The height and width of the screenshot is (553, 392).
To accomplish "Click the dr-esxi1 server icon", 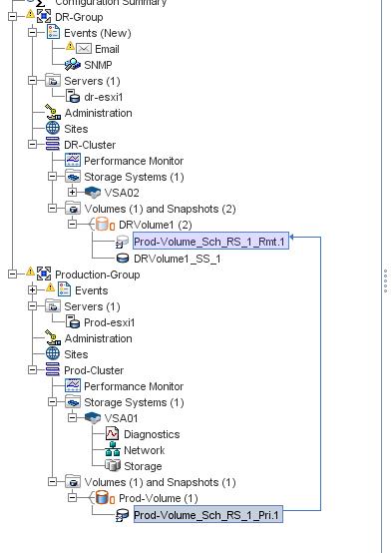I will click(73, 96).
